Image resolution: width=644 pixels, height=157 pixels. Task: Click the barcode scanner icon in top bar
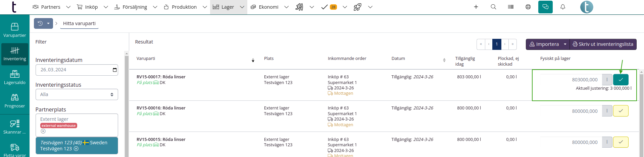pos(511,7)
